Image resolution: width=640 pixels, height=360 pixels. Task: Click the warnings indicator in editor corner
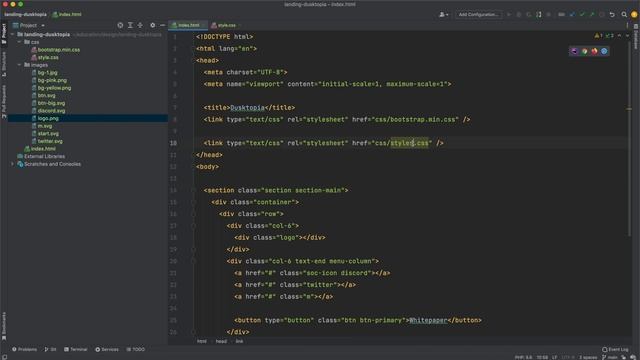(598, 36)
